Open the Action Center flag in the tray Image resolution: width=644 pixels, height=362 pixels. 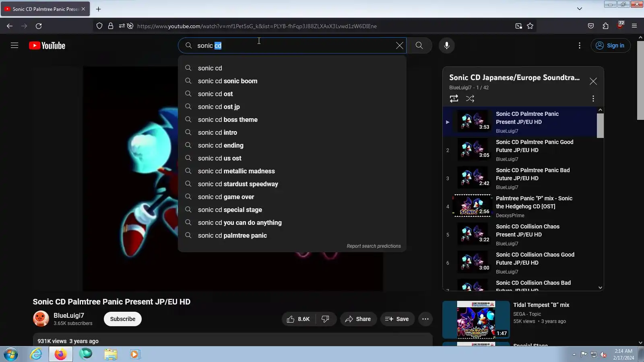click(x=584, y=354)
